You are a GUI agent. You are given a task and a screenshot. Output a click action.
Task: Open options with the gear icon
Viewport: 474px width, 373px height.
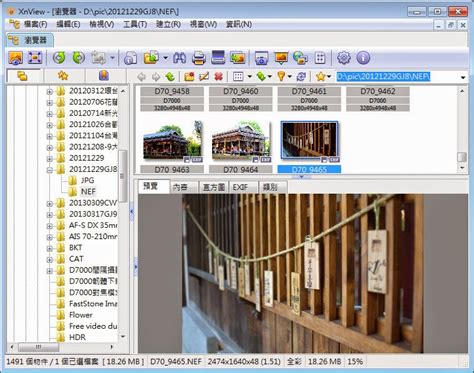[x=344, y=58]
